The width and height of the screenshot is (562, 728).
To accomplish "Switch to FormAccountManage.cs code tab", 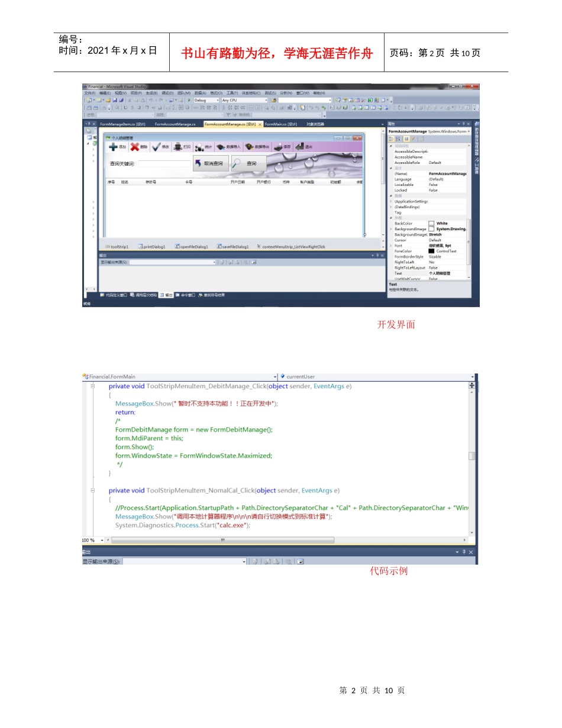I will click(175, 124).
